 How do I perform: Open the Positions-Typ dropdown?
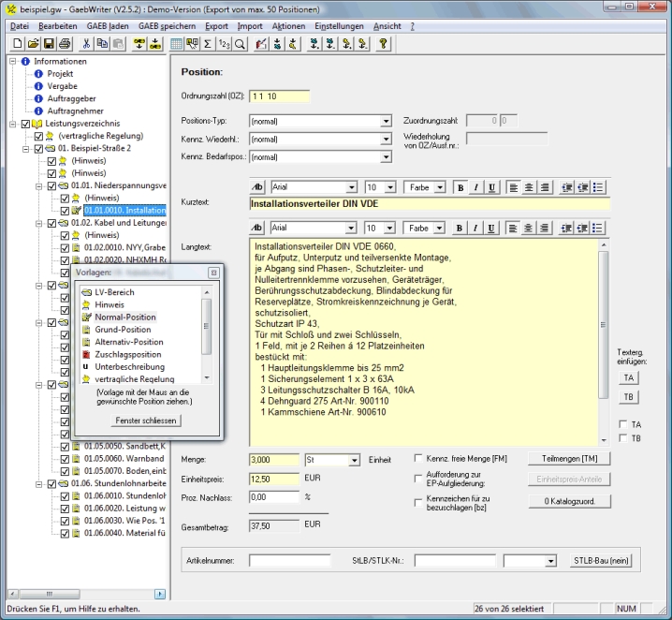[x=386, y=121]
